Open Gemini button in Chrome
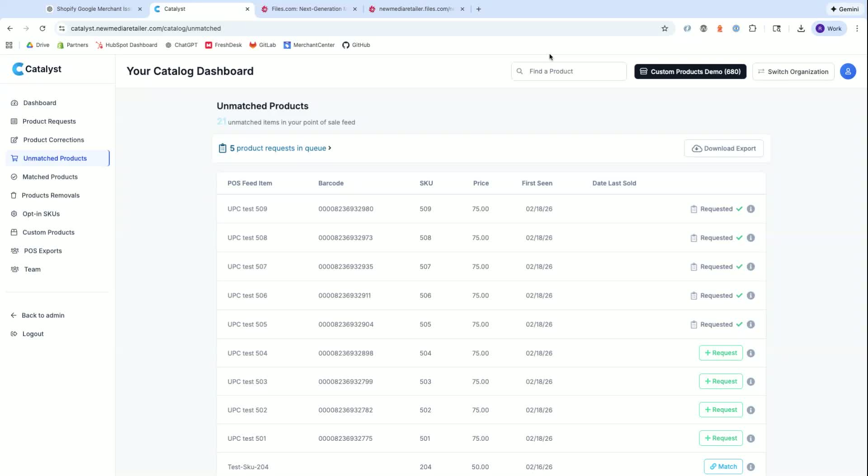This screenshot has height=476, width=868. pos(844,9)
